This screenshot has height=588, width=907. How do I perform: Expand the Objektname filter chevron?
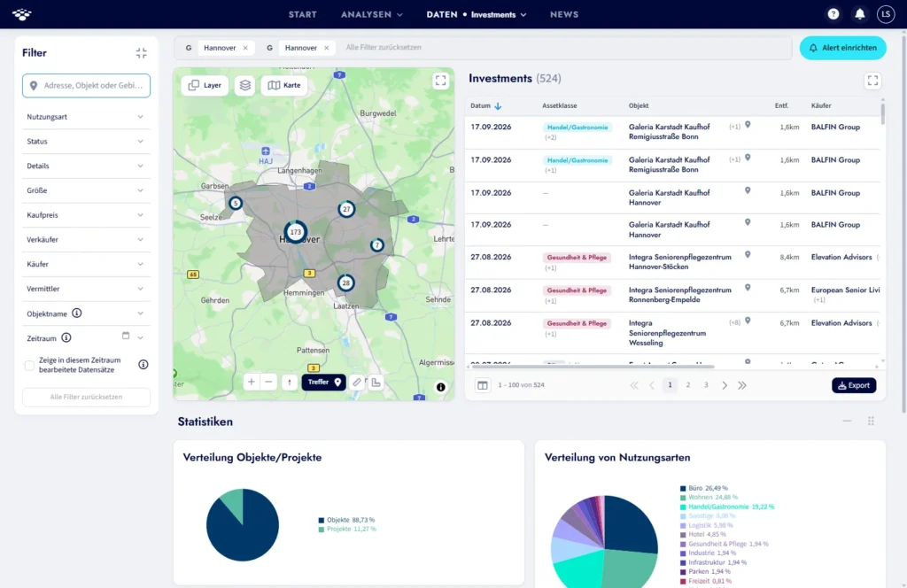coord(140,313)
